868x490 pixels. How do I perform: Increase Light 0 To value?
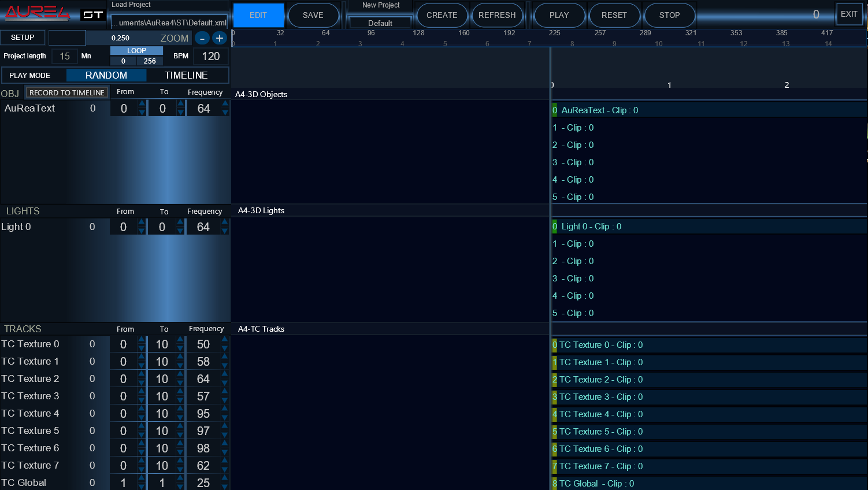pyautogui.click(x=180, y=222)
